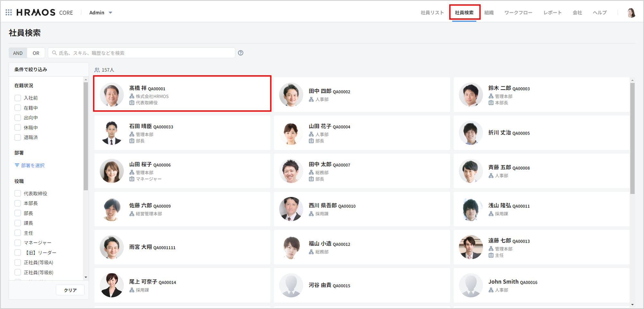The height and width of the screenshot is (309, 644).
Task: Click the filter icon beside 部署を選択
Action: tap(17, 165)
